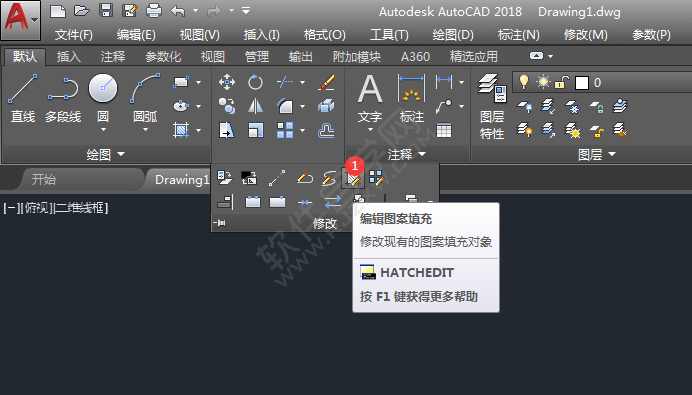Click the Stretch tool icon
Screen dimensions: 692x395
(227, 130)
